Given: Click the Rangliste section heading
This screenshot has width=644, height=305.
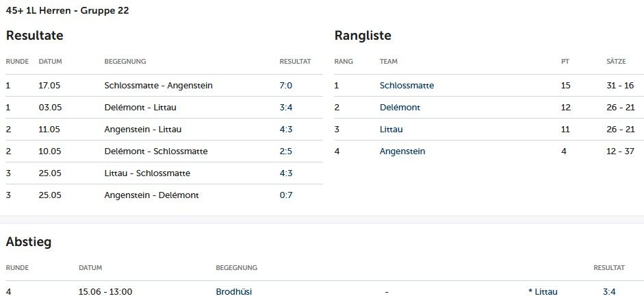Looking at the screenshot, I should (363, 36).
